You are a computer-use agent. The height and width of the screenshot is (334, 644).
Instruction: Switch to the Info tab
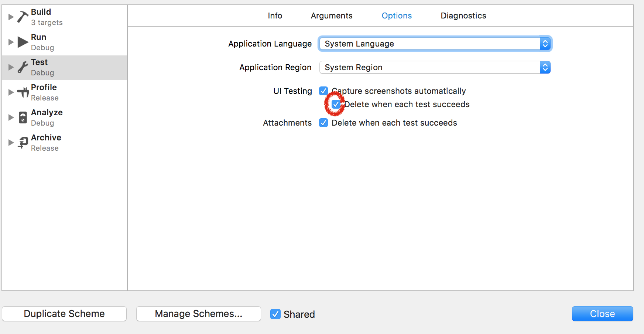click(275, 16)
